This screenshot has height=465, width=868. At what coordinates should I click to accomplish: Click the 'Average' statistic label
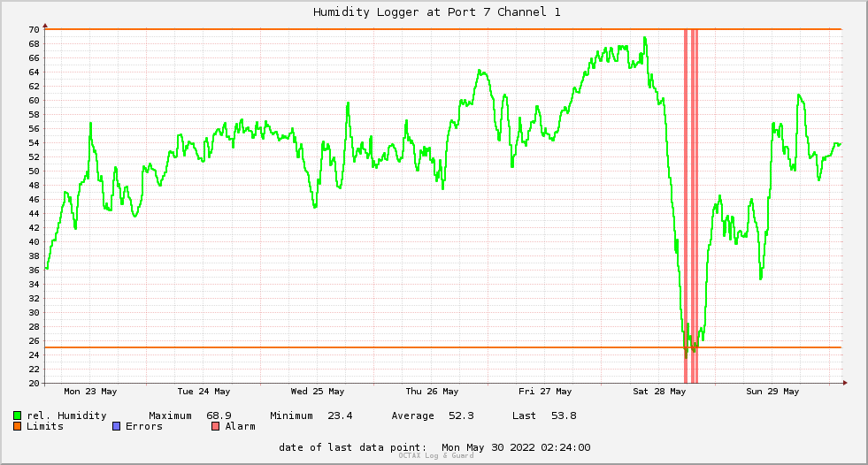coord(412,415)
